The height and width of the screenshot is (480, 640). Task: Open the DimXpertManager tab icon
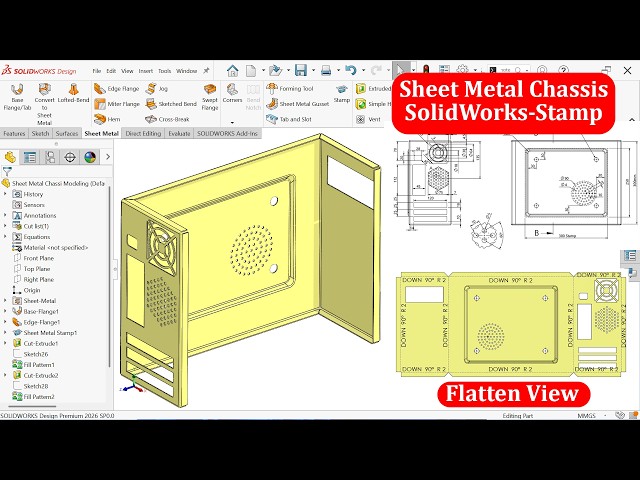[x=70, y=157]
